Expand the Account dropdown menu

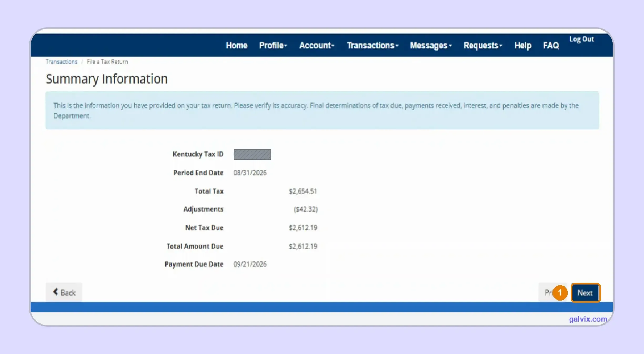(x=317, y=46)
